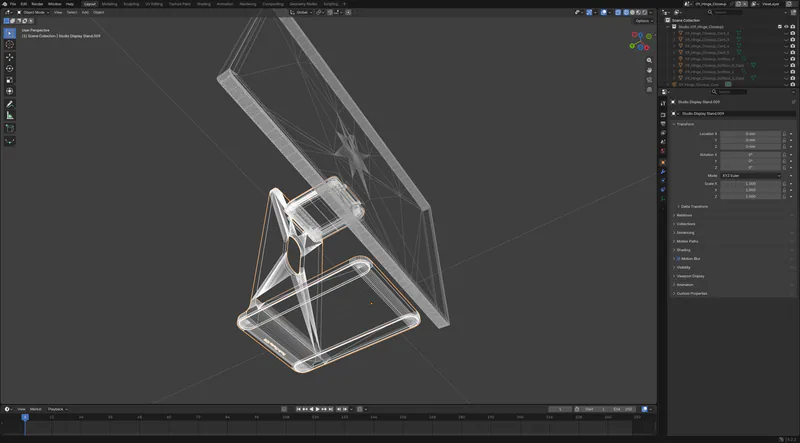The width and height of the screenshot is (800, 443).
Task: Jump to the timeline start frame
Action: point(299,409)
